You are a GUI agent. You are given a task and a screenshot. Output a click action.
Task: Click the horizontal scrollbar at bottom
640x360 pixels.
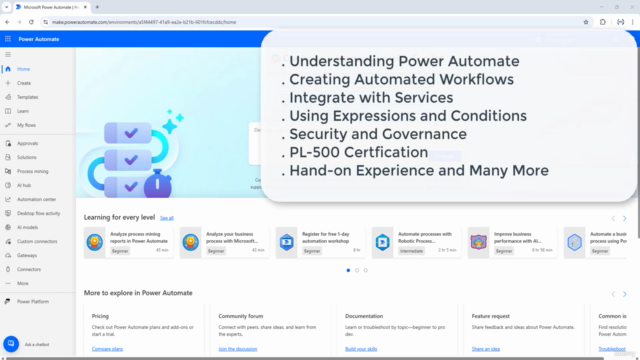pos(305,358)
